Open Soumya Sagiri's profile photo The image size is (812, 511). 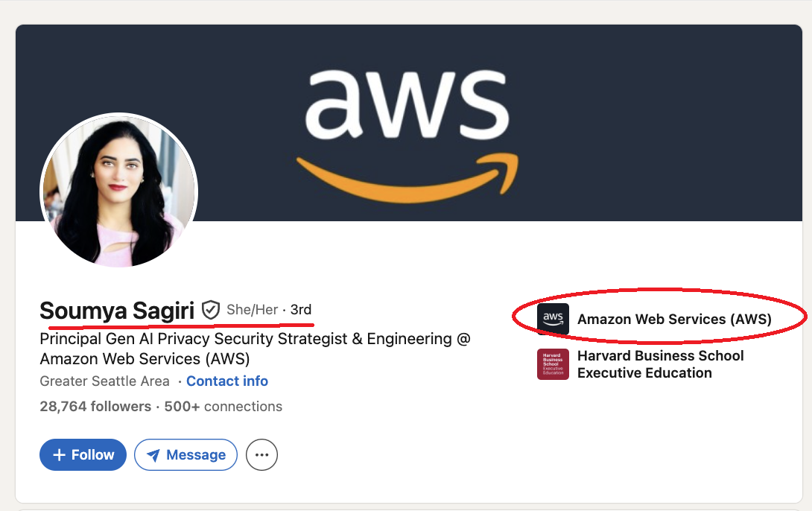pos(118,191)
